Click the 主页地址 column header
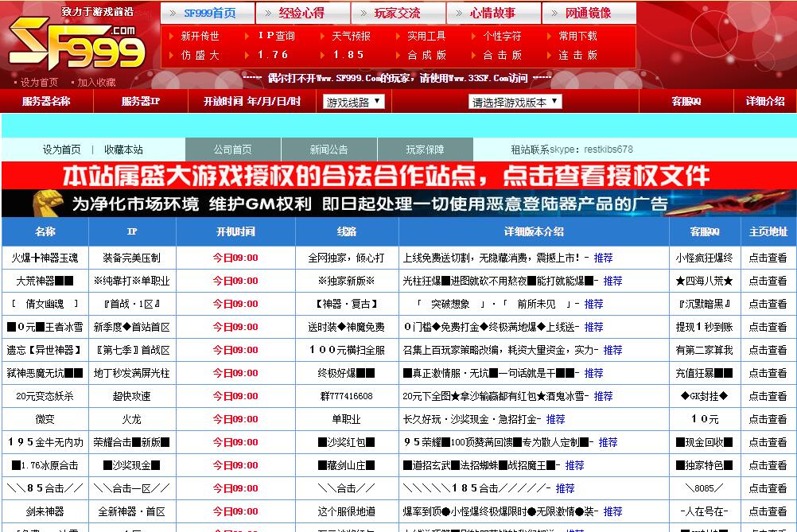Viewport: 797px width, 532px height. pos(768,231)
